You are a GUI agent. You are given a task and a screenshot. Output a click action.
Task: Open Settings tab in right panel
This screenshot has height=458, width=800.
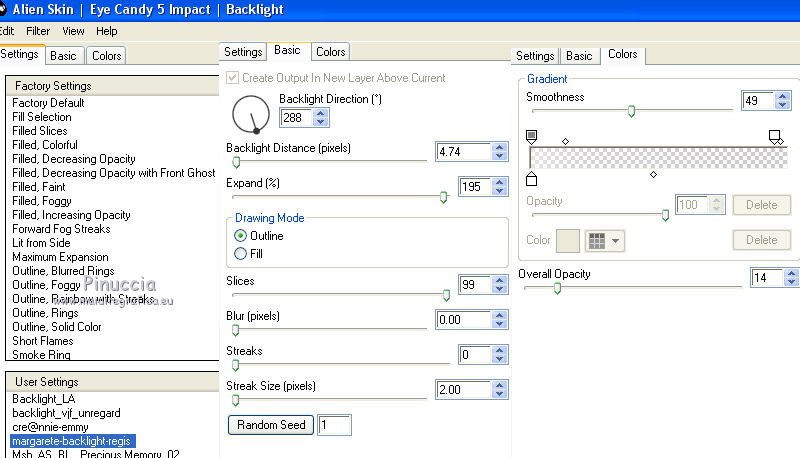pyautogui.click(x=535, y=56)
